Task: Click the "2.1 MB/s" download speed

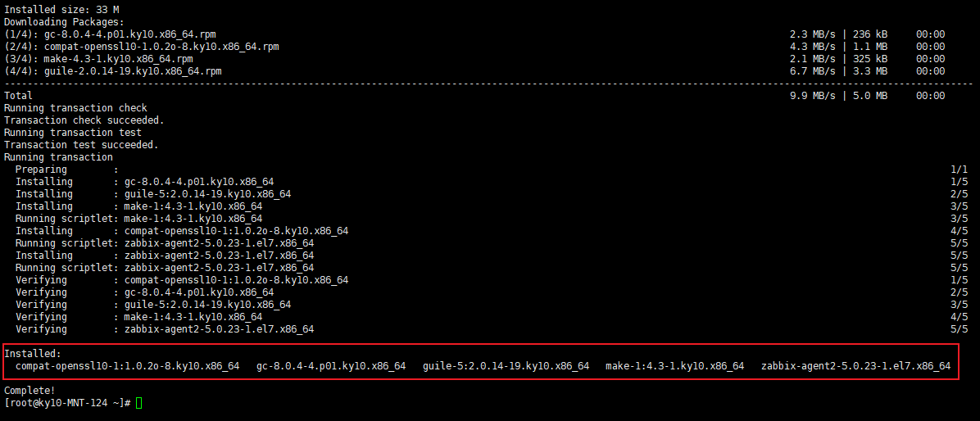Action: (813, 59)
